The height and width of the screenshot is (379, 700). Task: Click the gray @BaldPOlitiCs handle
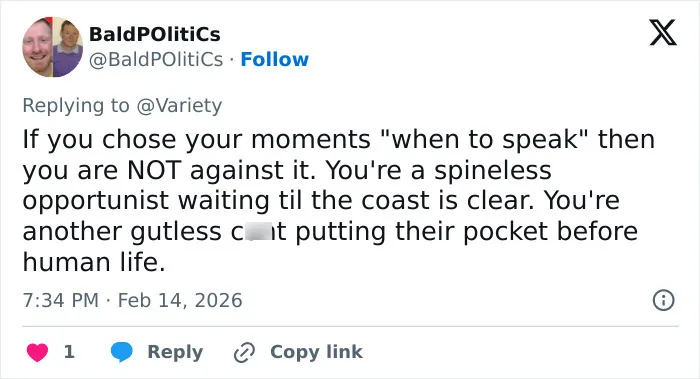point(156,59)
